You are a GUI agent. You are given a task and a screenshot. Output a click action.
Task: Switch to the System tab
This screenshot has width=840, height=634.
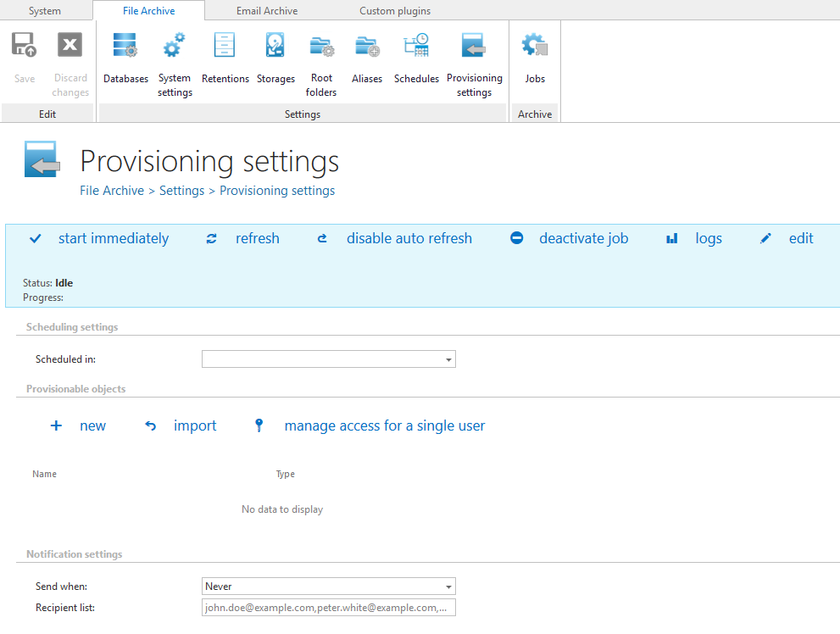point(44,11)
